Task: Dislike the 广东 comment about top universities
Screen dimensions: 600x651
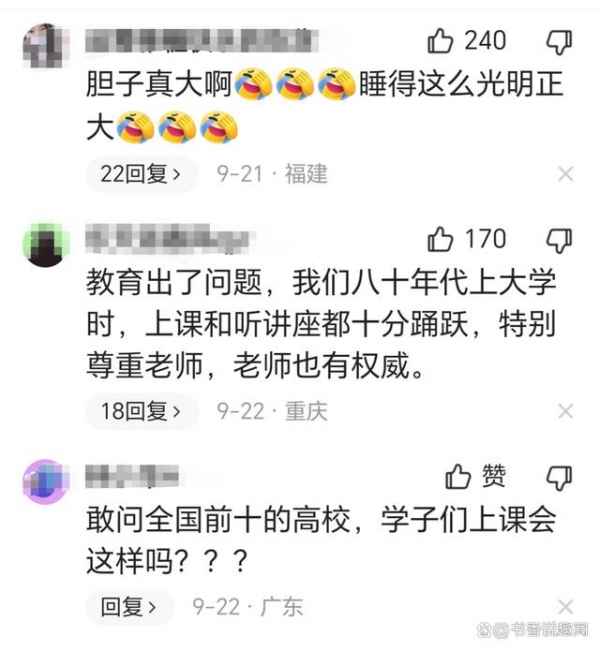Action: pos(559,477)
